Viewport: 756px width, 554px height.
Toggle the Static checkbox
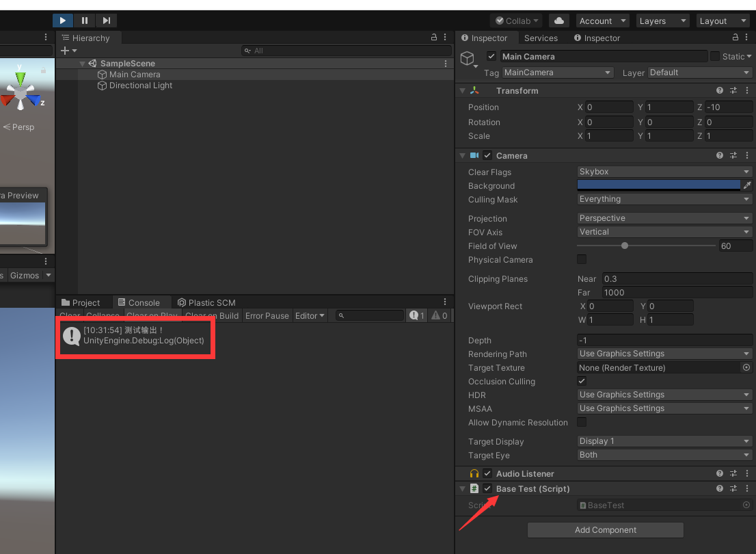click(715, 57)
